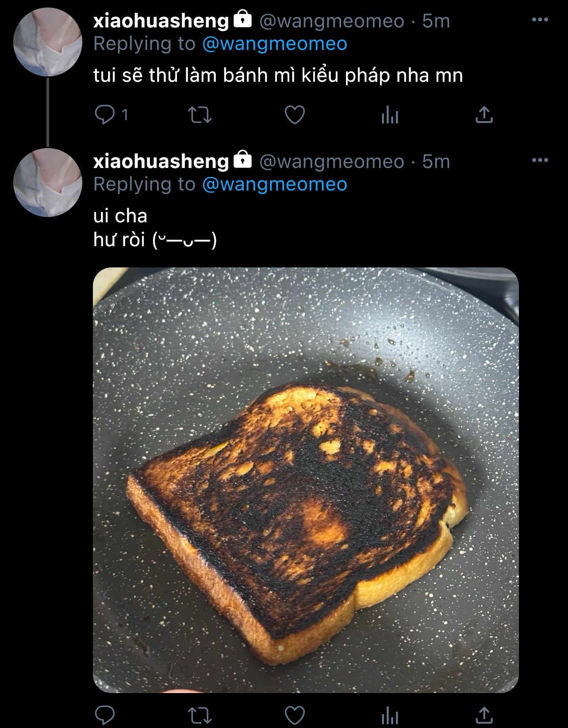The height and width of the screenshot is (728, 568).
Task: Like the burnt toast tweet
Action: pos(295,715)
